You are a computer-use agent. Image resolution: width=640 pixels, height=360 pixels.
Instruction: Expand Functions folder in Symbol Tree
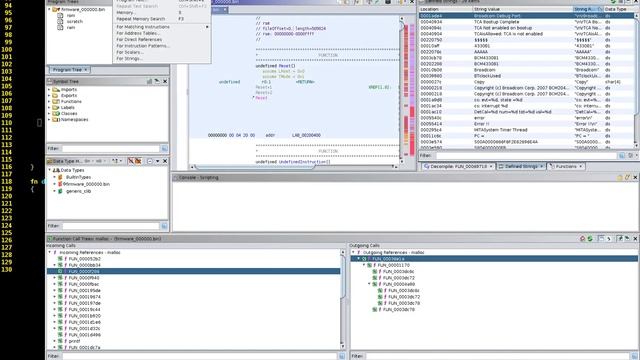[49, 101]
